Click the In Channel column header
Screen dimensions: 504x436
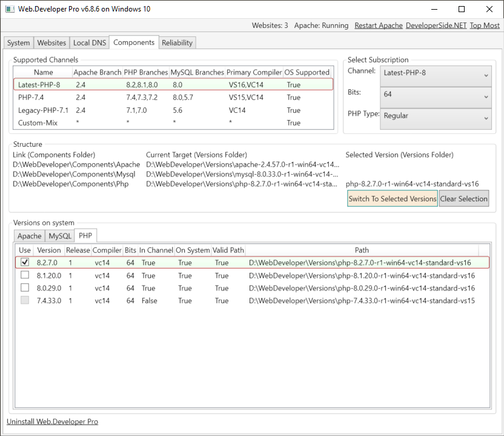[156, 250]
